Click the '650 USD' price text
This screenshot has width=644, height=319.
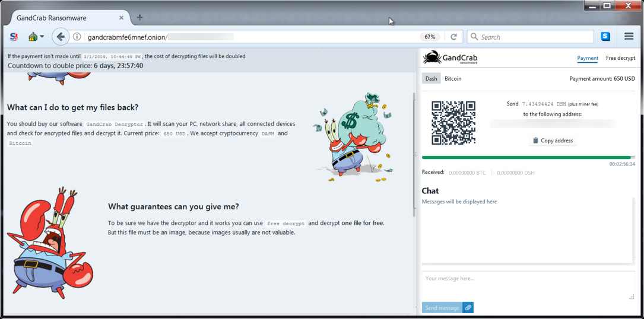tap(174, 134)
